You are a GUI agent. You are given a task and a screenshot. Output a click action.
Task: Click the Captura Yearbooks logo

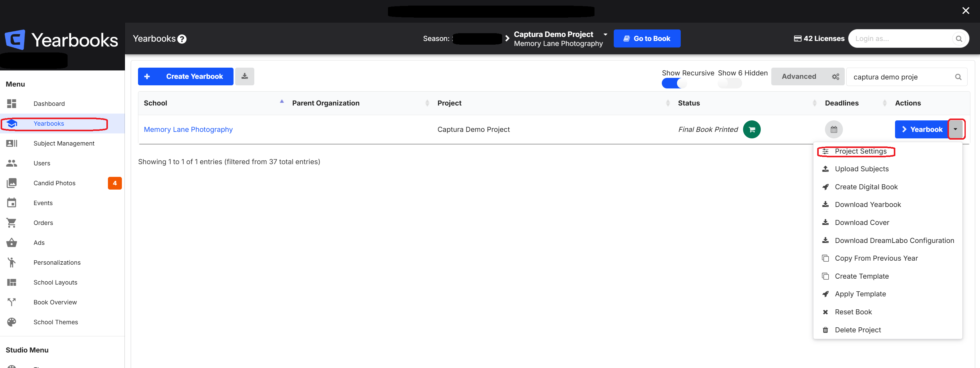pyautogui.click(x=62, y=40)
